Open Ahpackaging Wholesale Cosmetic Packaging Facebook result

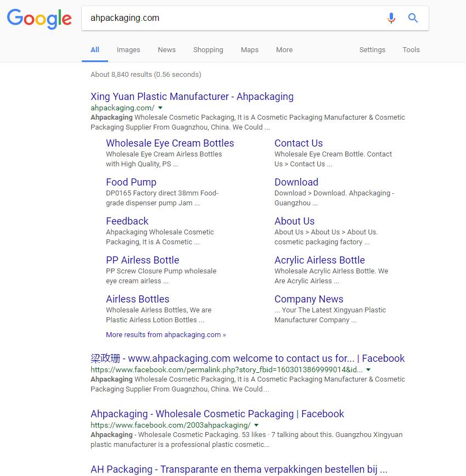[217, 414]
